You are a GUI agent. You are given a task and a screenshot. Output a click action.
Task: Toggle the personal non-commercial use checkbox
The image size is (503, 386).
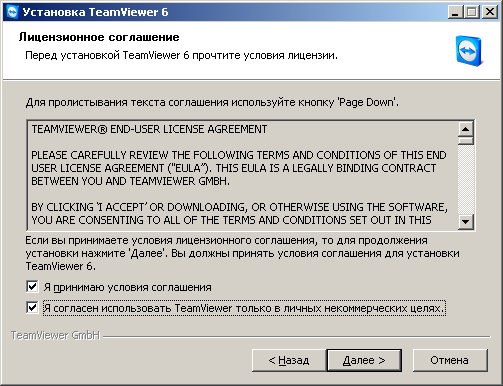(x=32, y=307)
